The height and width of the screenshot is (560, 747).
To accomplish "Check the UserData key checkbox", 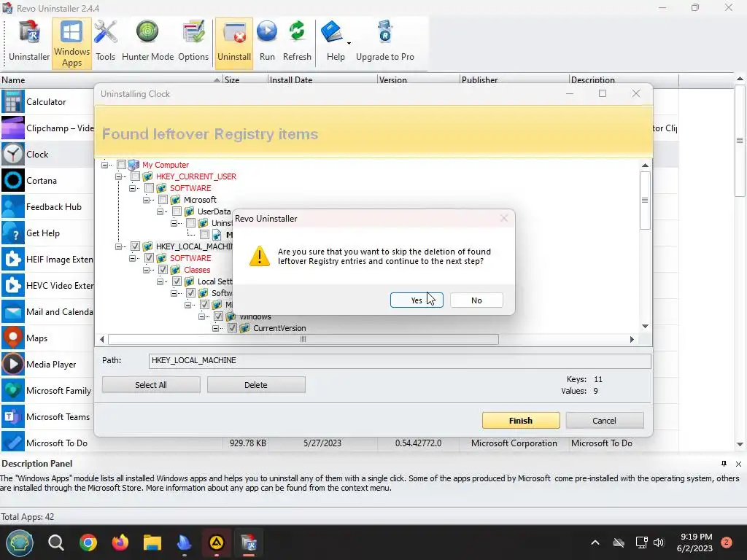I will [177, 211].
